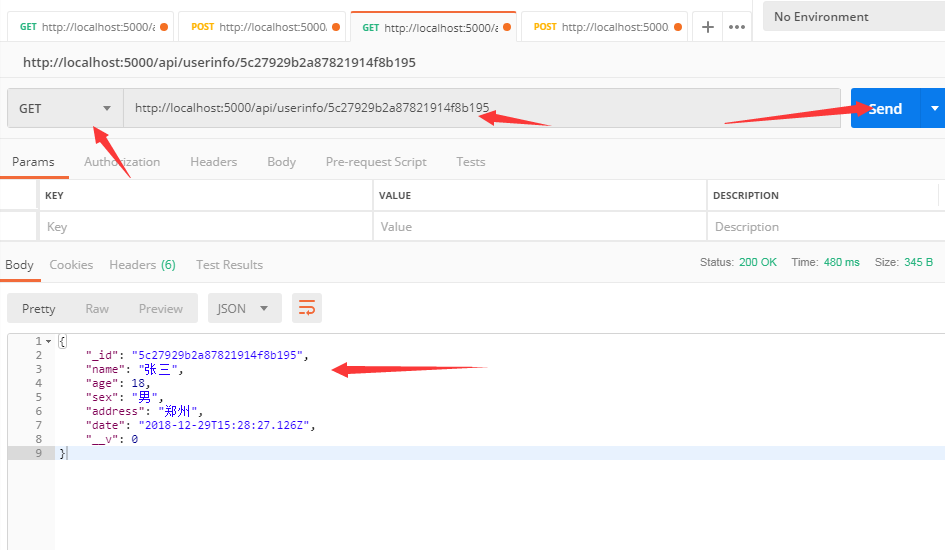Click line number 9 in gutter
This screenshot has width=945, height=550.
tap(39, 453)
